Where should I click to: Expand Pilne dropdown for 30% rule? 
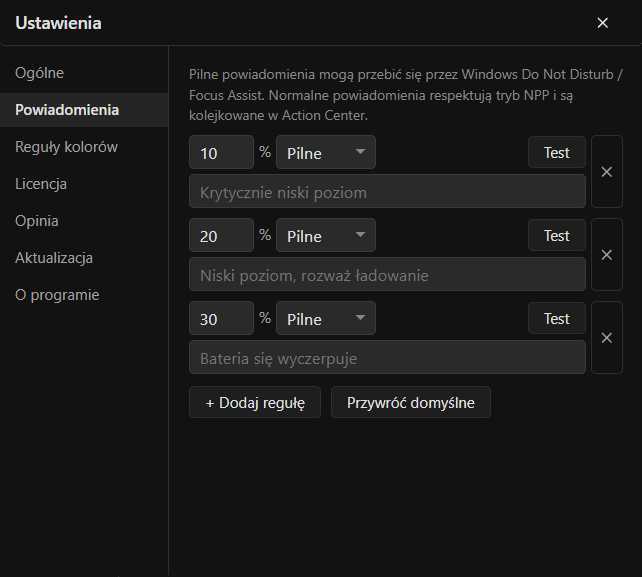[x=326, y=318]
